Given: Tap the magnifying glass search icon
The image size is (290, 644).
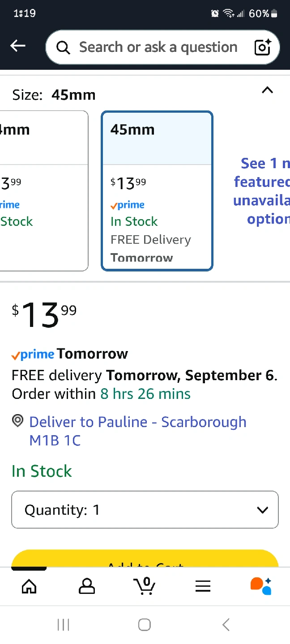Looking at the screenshot, I should [64, 47].
